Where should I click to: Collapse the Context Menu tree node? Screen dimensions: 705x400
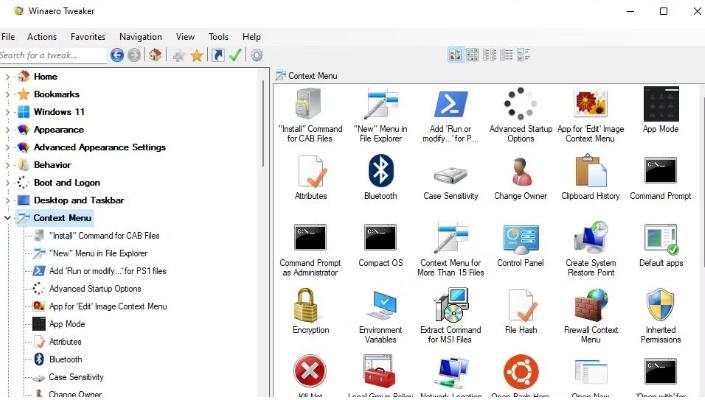pyautogui.click(x=7, y=218)
